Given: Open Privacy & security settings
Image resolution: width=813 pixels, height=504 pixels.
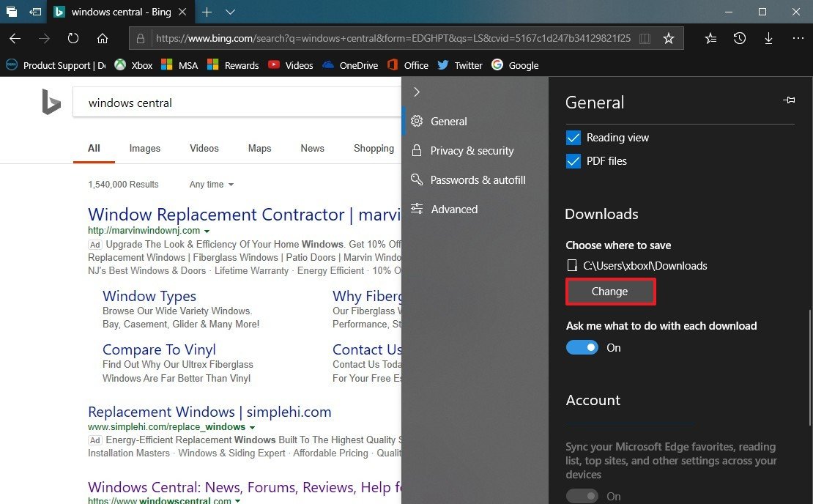Looking at the screenshot, I should pyautogui.click(x=475, y=151).
